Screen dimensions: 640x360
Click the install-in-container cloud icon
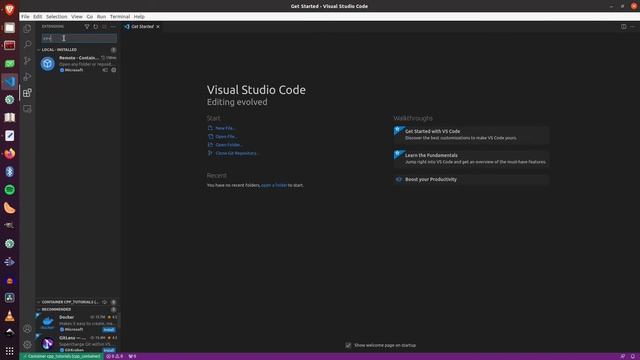104,302
